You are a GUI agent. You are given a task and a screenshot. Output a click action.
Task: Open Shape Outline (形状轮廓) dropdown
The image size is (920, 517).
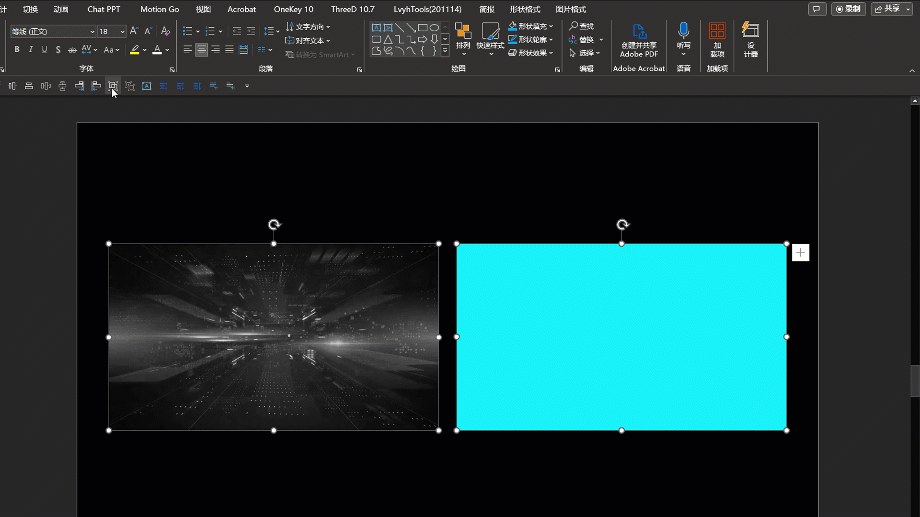click(x=530, y=39)
